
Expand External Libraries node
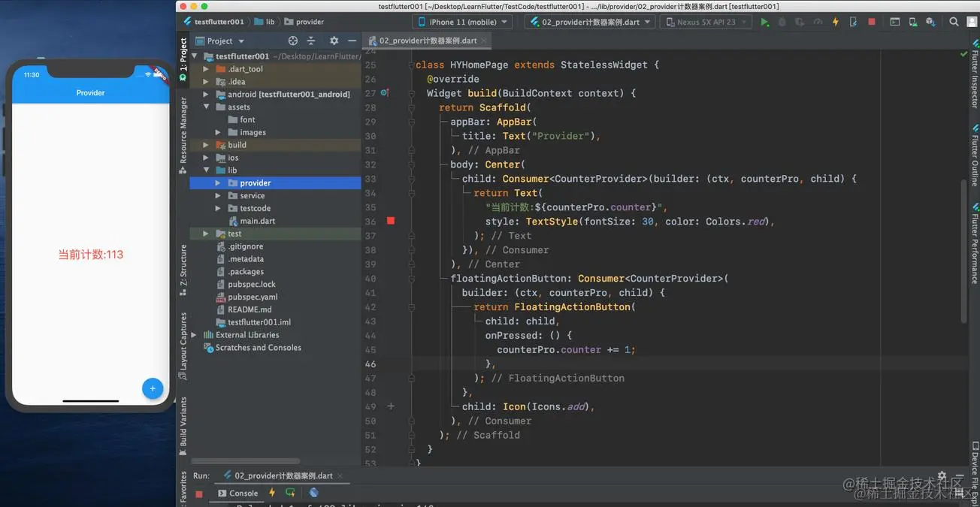pos(194,335)
